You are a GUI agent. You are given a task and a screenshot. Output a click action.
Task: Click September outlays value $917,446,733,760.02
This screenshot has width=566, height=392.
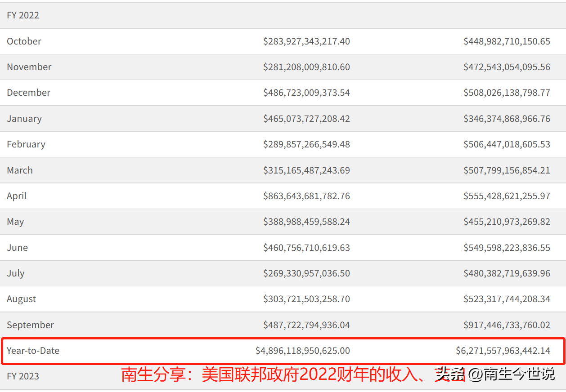pyautogui.click(x=507, y=325)
